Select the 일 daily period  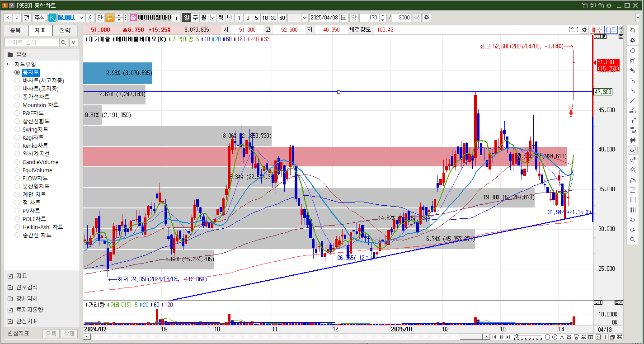point(187,18)
